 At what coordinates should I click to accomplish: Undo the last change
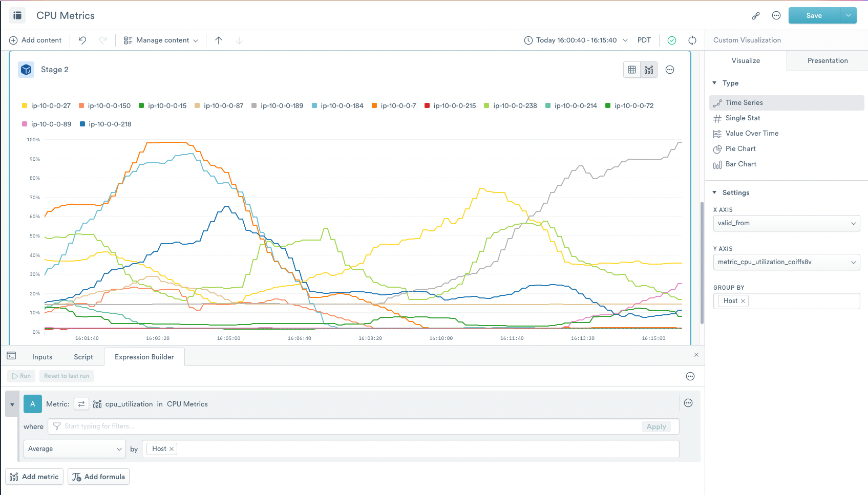[x=82, y=40]
